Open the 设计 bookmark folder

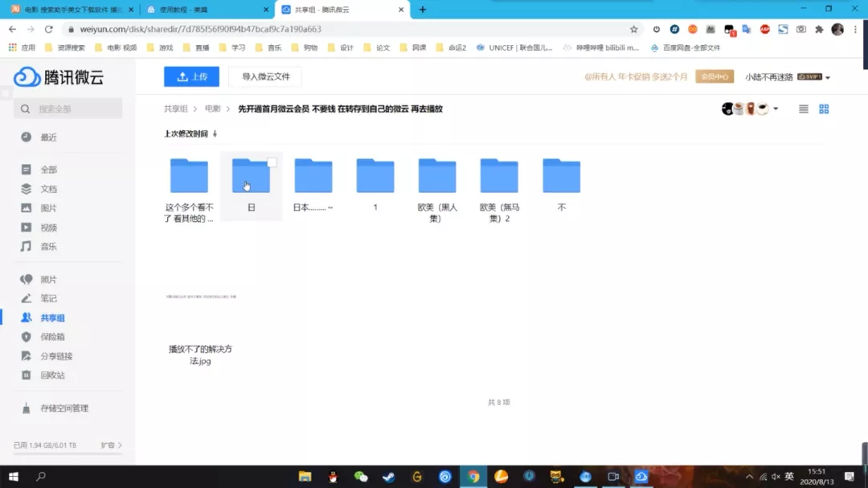point(341,47)
